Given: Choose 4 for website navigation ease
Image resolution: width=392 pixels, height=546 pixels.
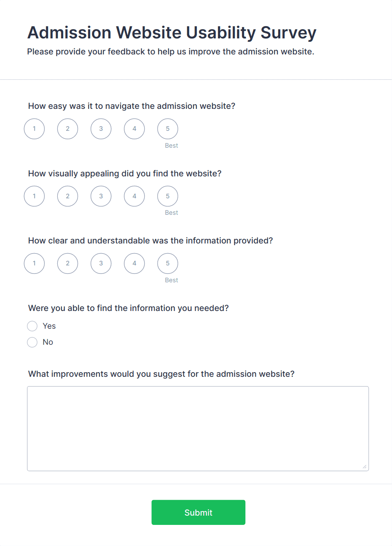Looking at the screenshot, I should 134,129.
